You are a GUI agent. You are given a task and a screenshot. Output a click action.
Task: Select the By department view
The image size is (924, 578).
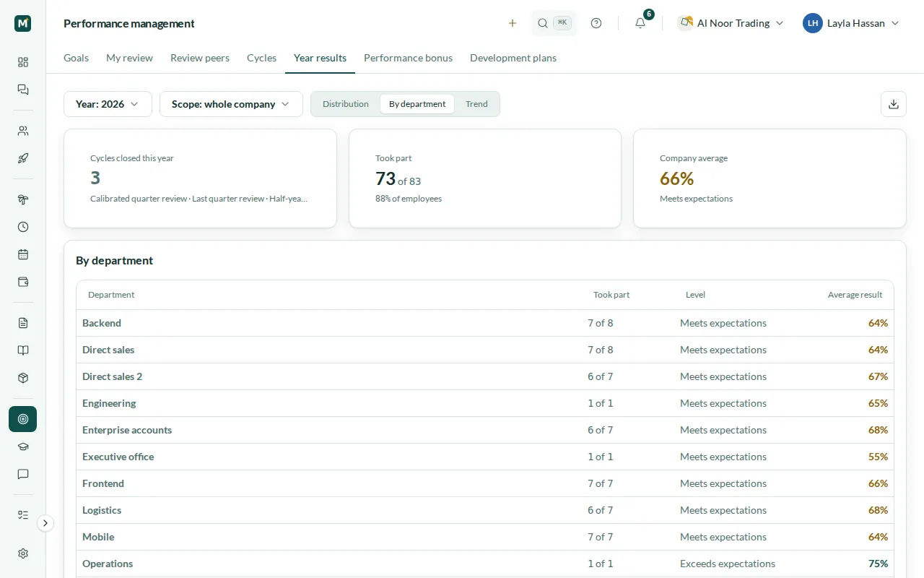[417, 104]
